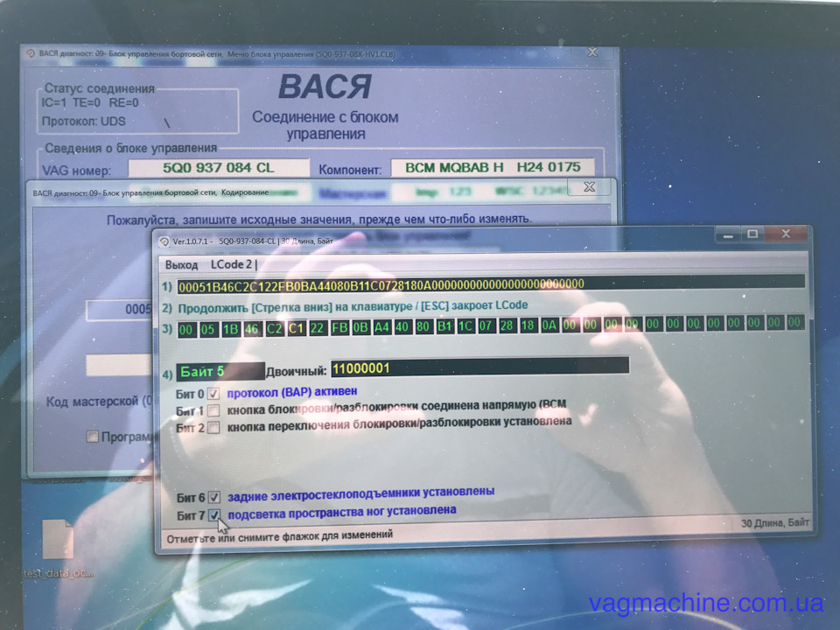Select byte cell C2 in row 3
Screen dimensions: 840x630
[x=274, y=328]
